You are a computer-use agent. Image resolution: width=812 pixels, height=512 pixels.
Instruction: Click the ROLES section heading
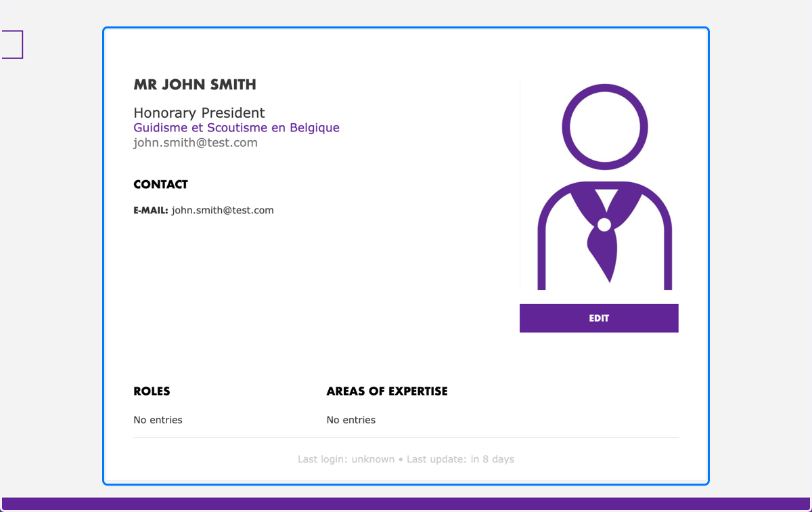152,391
